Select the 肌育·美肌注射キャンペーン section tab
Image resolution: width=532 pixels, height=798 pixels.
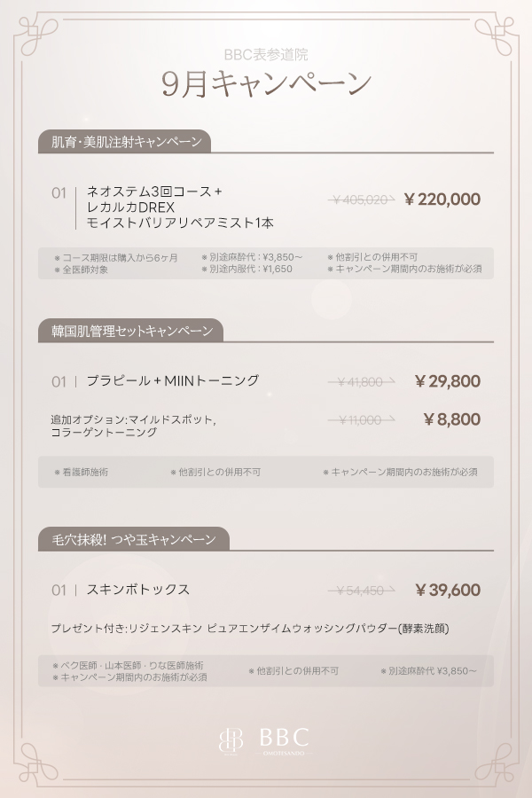click(124, 142)
